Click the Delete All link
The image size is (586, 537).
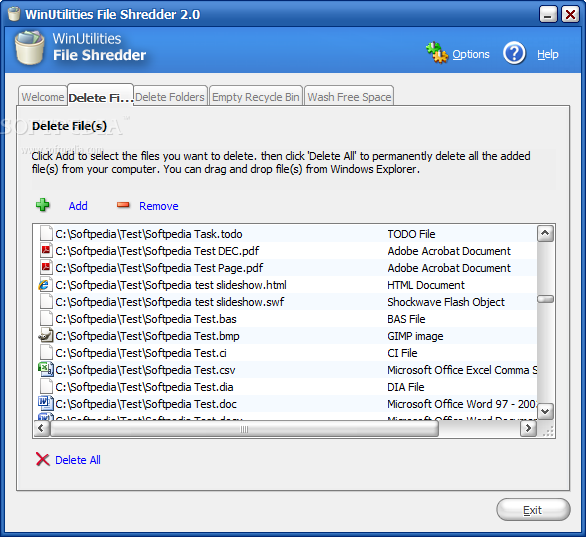pyautogui.click(x=78, y=460)
